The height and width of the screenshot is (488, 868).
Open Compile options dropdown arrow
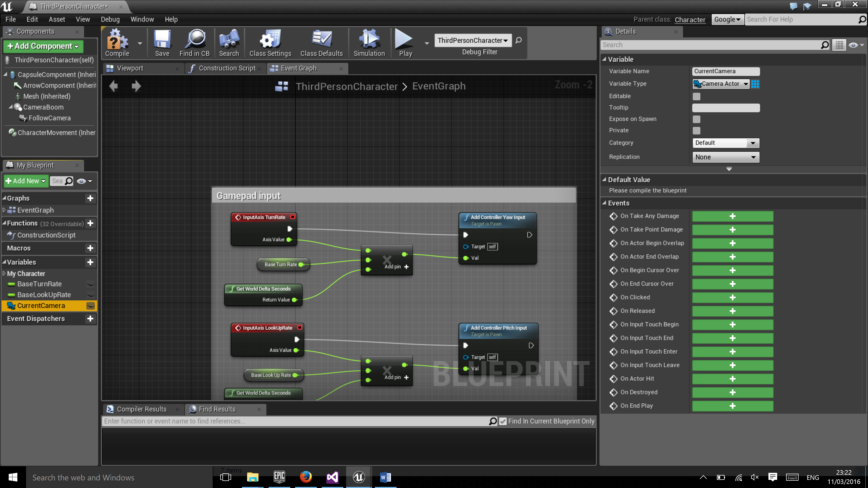click(x=140, y=43)
